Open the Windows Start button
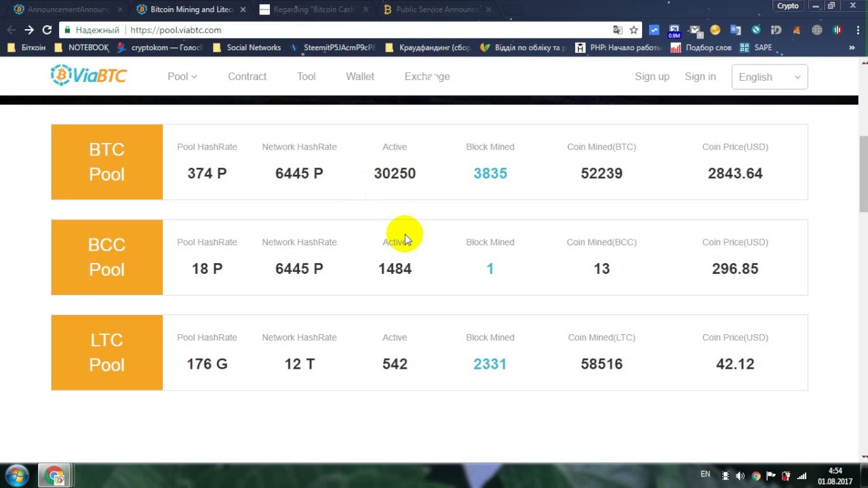The height and width of the screenshot is (488, 868). pos(16,475)
